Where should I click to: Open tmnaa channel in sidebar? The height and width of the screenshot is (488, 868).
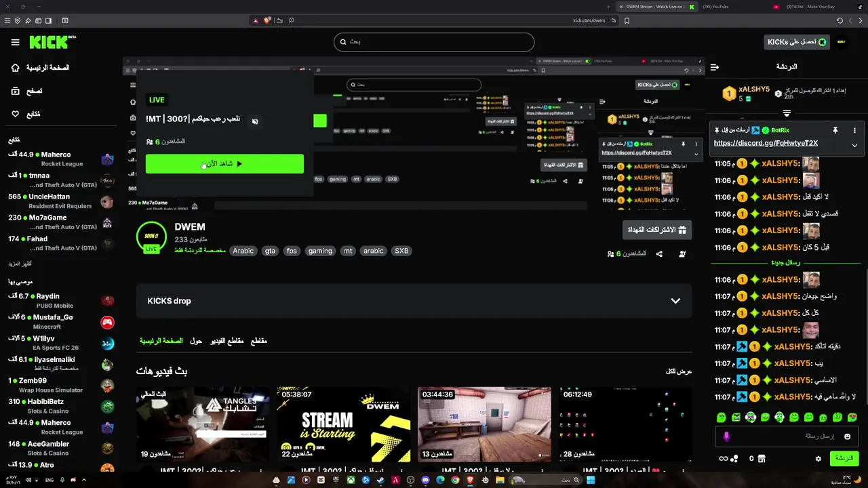61,180
